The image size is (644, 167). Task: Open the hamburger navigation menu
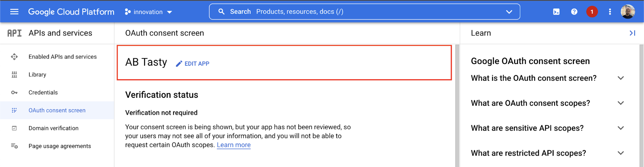tap(14, 12)
